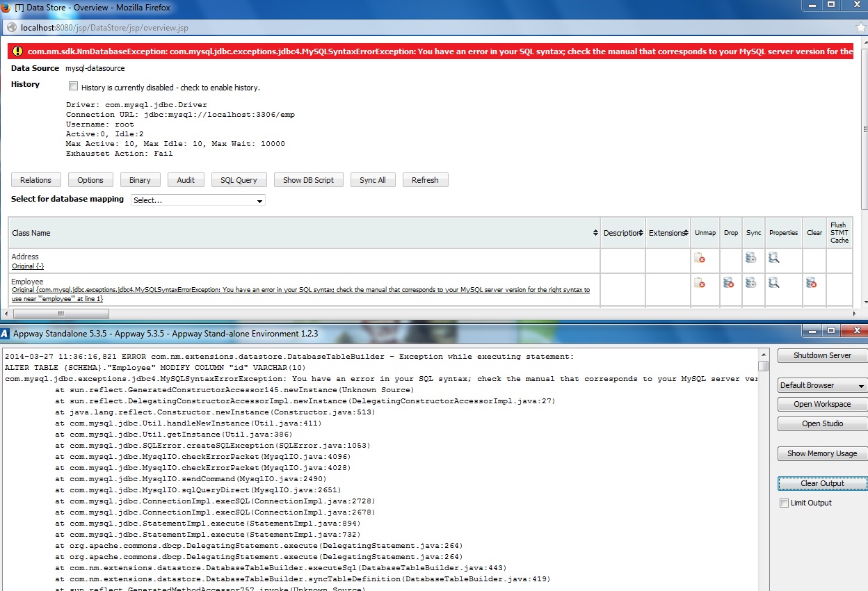Click the Relations button
The width and height of the screenshot is (868, 591).
tap(35, 180)
